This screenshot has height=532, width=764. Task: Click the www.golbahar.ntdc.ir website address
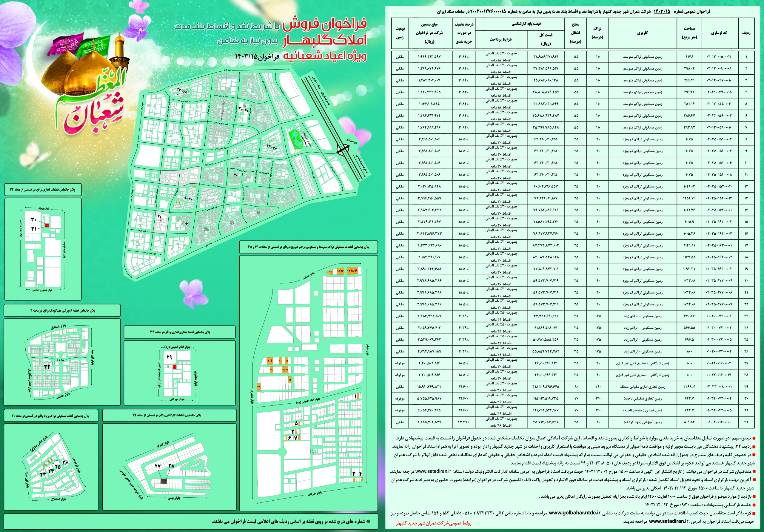pyautogui.click(x=575, y=513)
